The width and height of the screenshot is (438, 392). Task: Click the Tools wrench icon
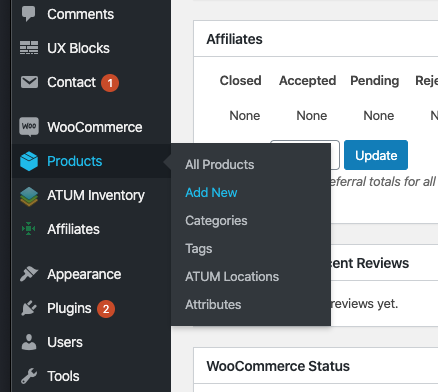tap(29, 376)
